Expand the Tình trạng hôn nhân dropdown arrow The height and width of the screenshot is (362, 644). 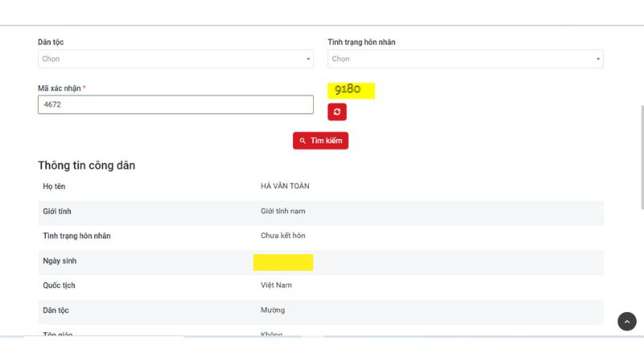[x=597, y=59]
